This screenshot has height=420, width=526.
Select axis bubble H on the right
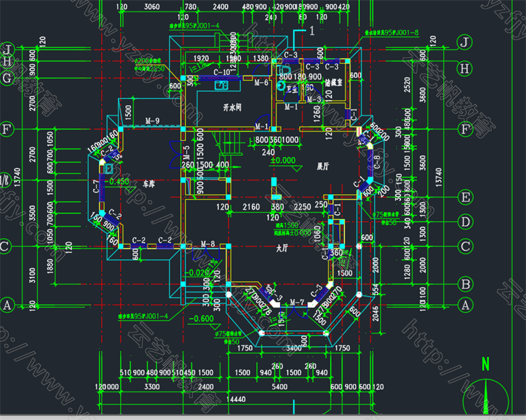tap(465, 69)
